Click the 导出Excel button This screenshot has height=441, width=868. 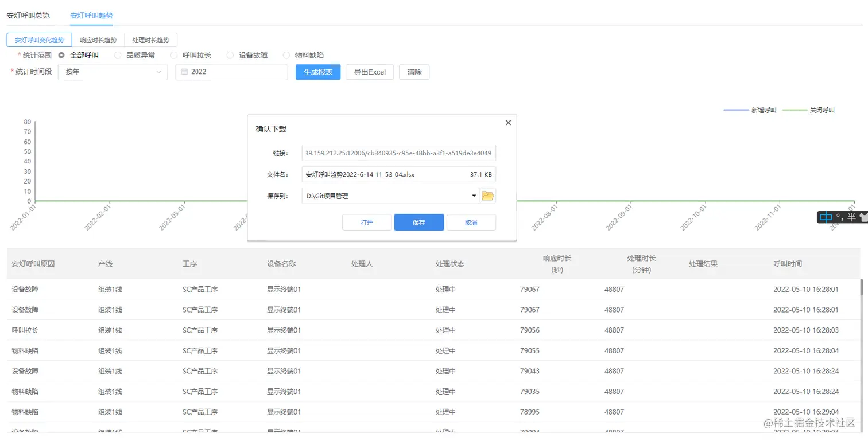coord(369,72)
